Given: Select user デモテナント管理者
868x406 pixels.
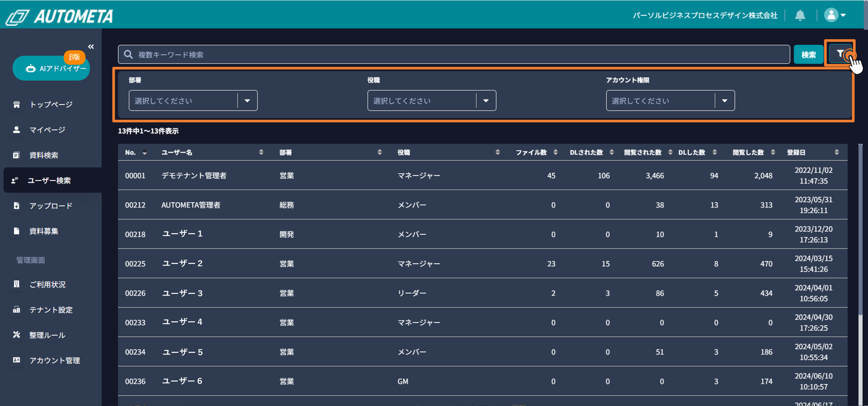Looking at the screenshot, I should [x=194, y=175].
